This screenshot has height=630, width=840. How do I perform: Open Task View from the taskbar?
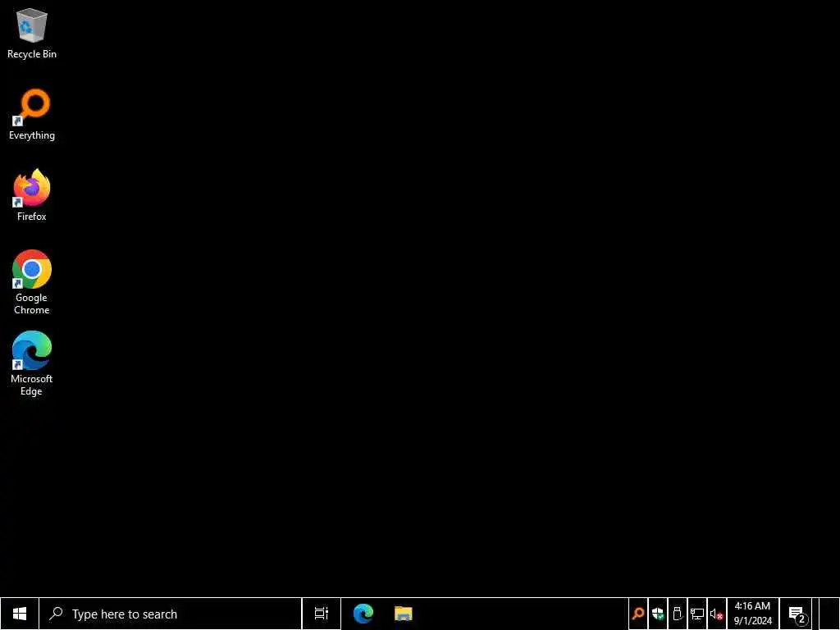322,614
